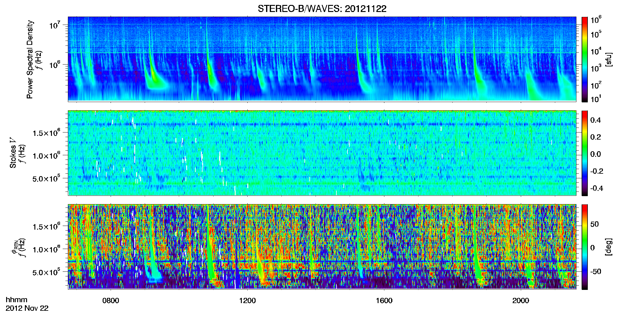The width and height of the screenshot is (644, 332).
Task: Click the top panel power spectral colorbar
Action: pos(585,59)
